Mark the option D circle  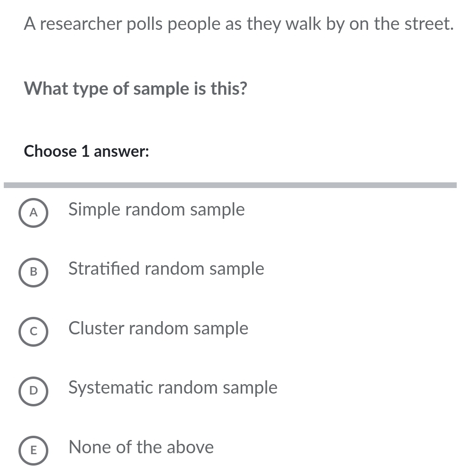pos(33,391)
